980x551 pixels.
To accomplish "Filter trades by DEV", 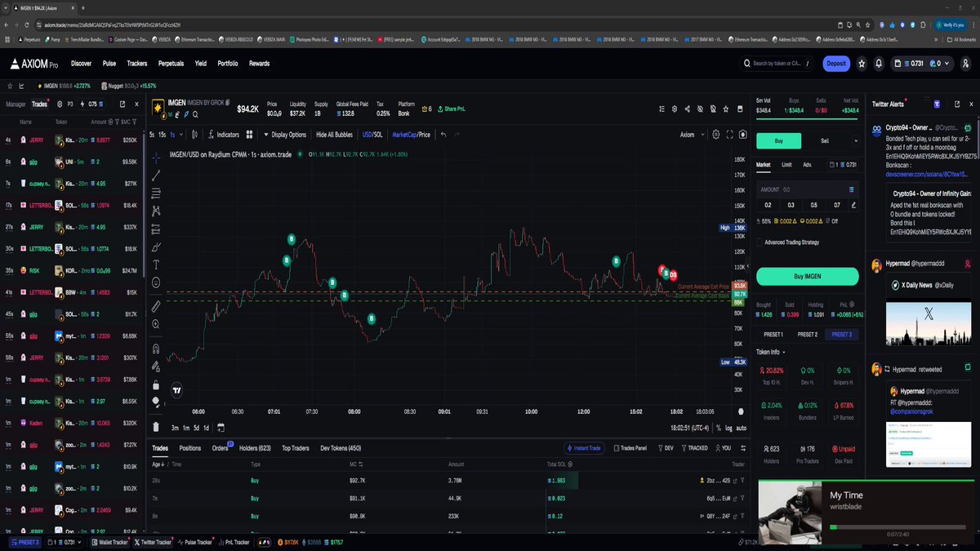I will coord(665,448).
